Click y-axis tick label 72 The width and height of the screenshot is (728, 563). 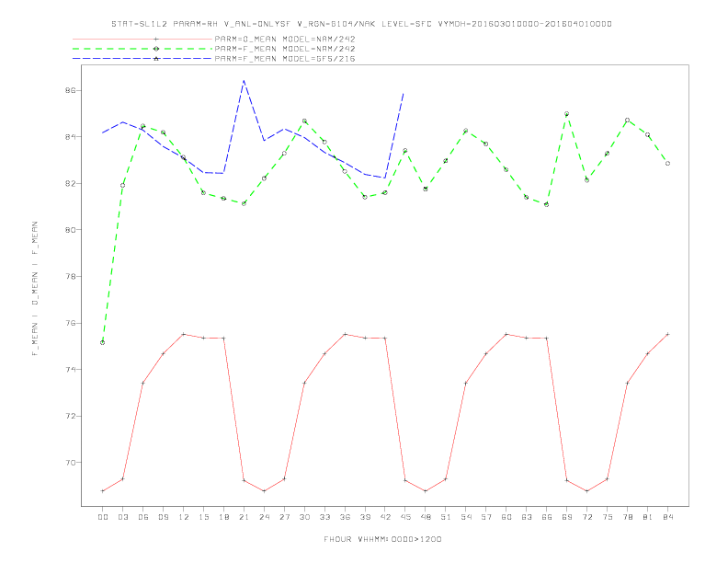[70, 416]
